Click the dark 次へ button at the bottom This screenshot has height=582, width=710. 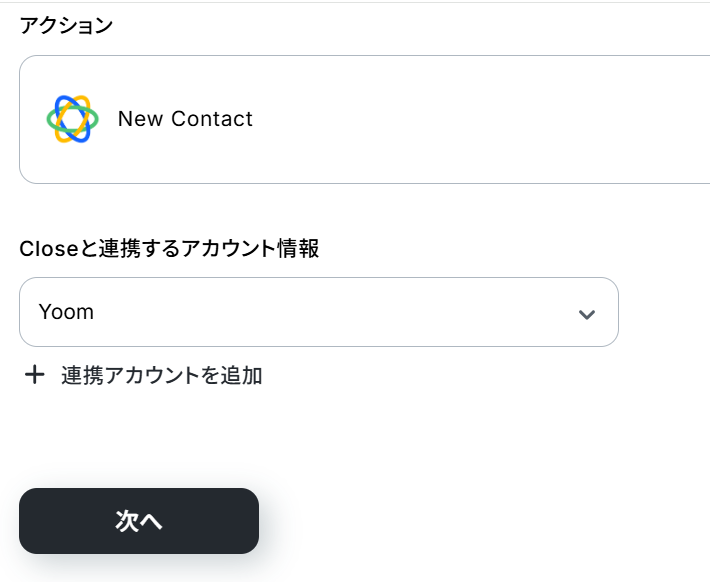[139, 521]
